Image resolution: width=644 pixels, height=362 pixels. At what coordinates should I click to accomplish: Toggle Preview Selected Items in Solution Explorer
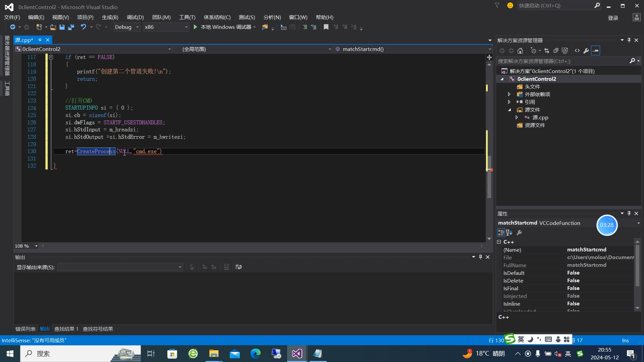tap(596, 51)
